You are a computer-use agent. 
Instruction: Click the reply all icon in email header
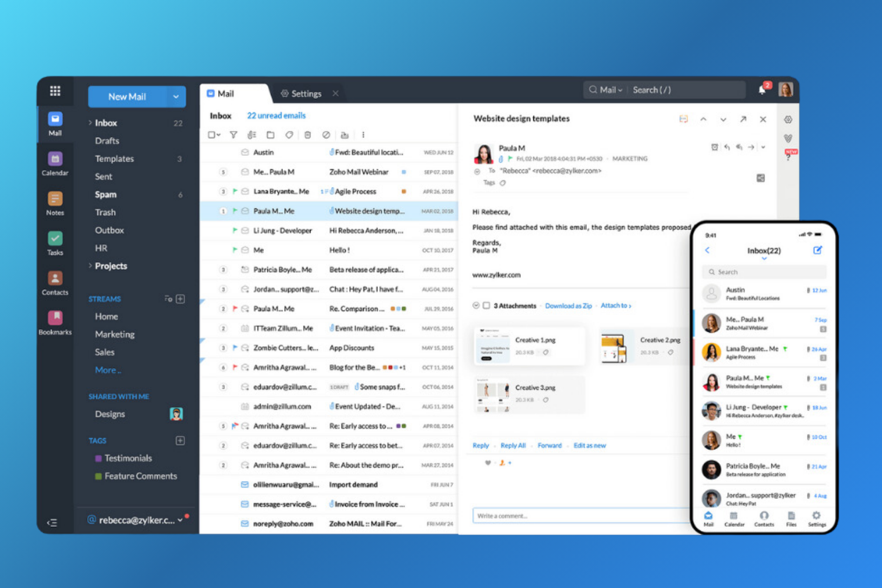739,147
